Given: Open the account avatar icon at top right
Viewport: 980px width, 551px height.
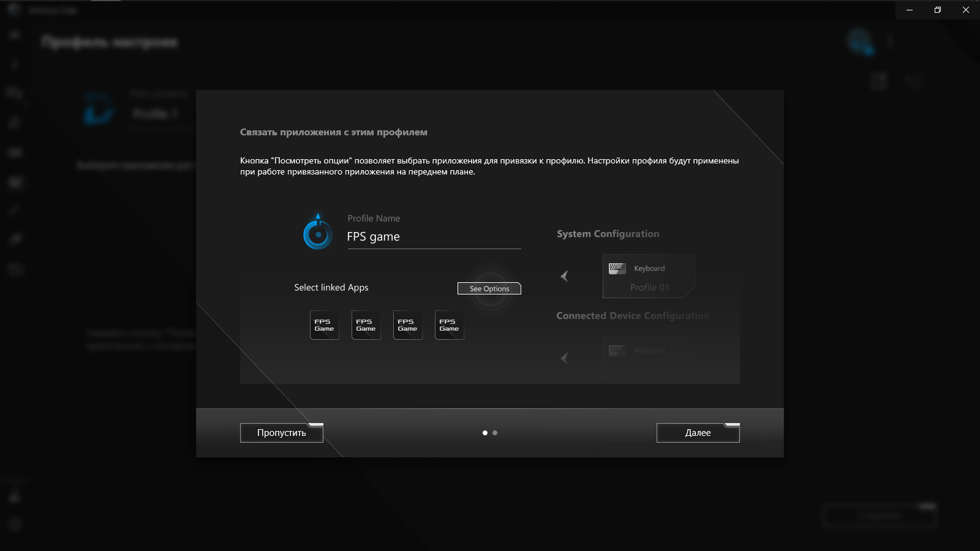Looking at the screenshot, I should coord(860,41).
